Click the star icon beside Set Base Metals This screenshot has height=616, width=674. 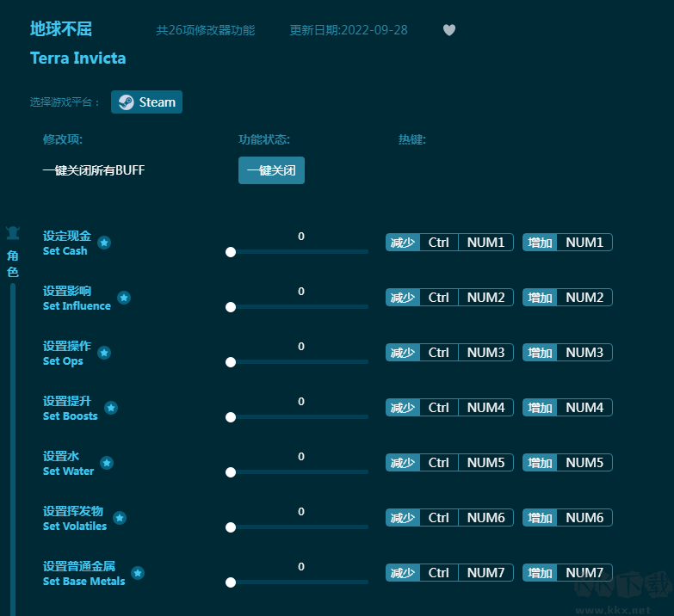click(138, 573)
